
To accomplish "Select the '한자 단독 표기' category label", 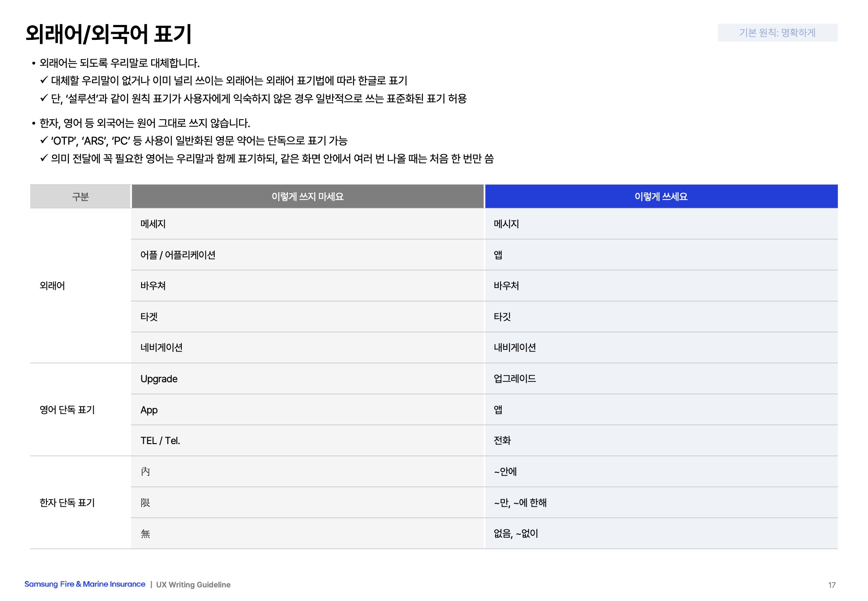I will 67,503.
